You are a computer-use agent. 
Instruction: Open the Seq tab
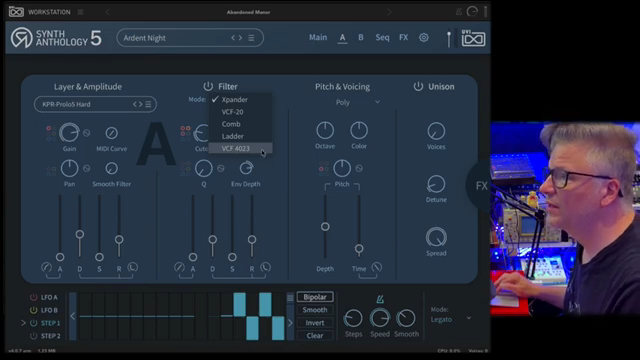(382, 38)
